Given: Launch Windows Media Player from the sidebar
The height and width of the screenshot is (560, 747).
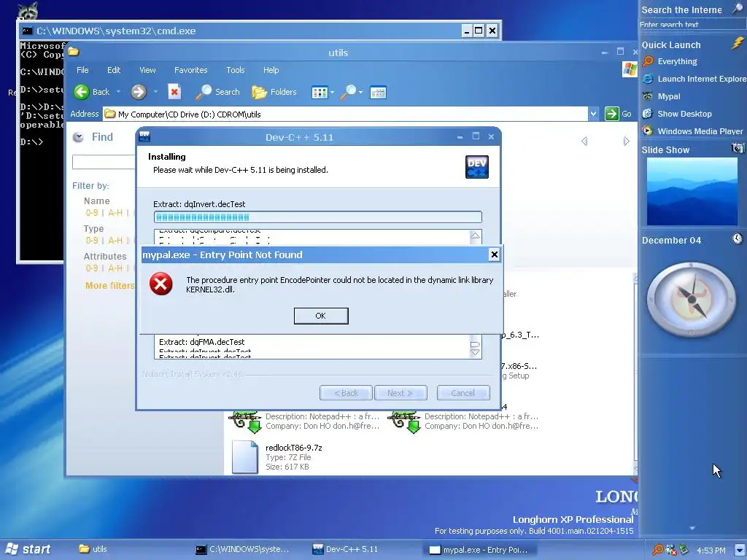Looking at the screenshot, I should [693, 131].
